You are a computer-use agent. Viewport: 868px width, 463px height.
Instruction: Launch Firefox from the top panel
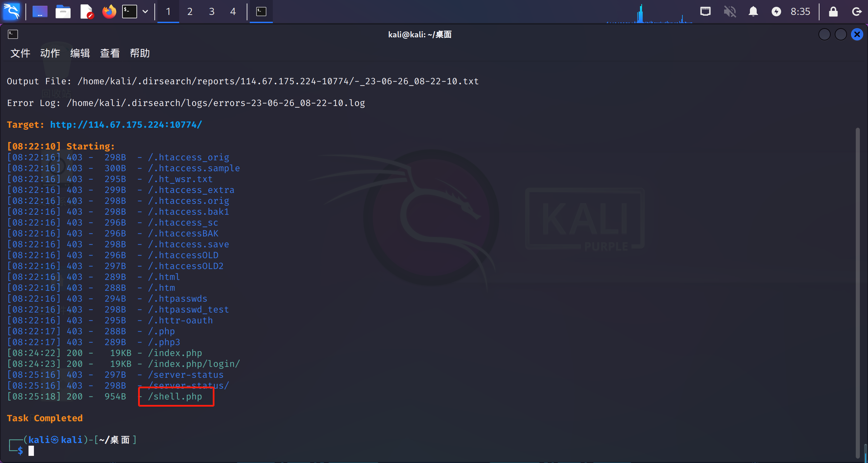[x=109, y=12]
